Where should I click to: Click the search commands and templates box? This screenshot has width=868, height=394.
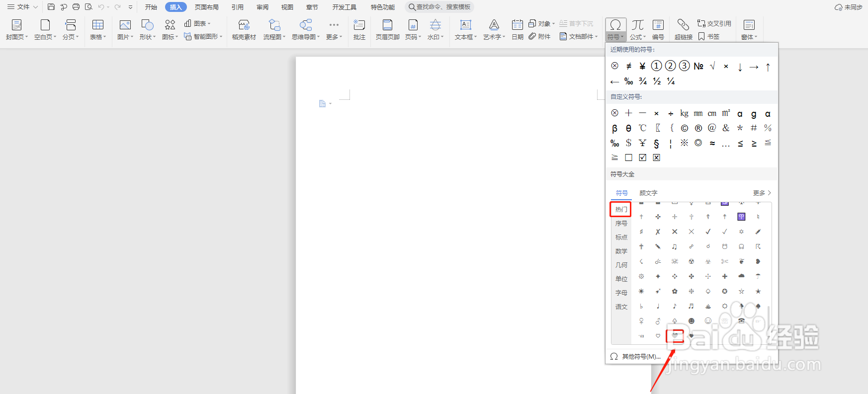pos(439,7)
